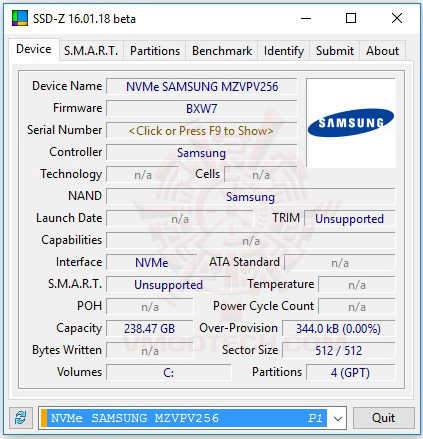Switch to the Benchmark tab
Viewport: 423px width, 439px height.
[x=222, y=51]
